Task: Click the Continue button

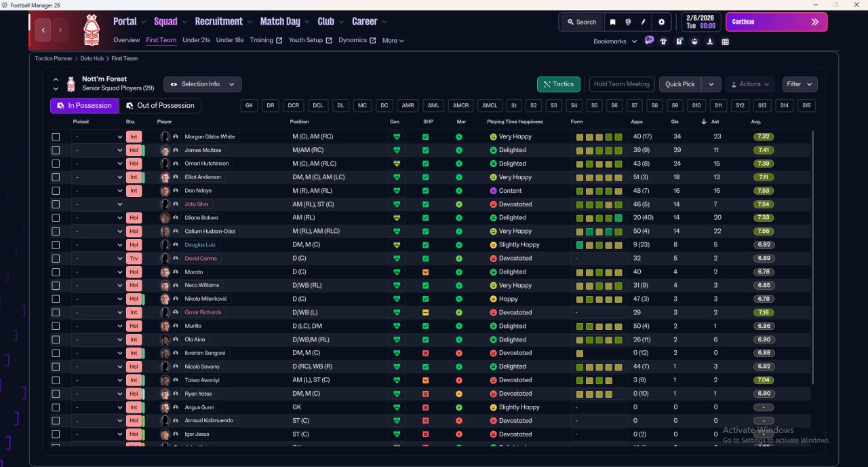Action: 776,22
